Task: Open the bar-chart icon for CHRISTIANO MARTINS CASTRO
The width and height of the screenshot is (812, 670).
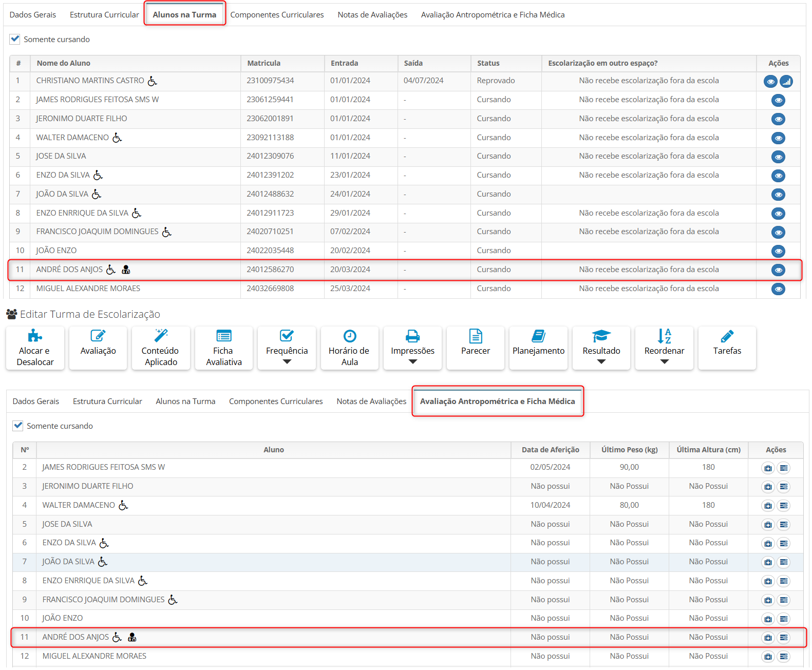Action: (786, 82)
